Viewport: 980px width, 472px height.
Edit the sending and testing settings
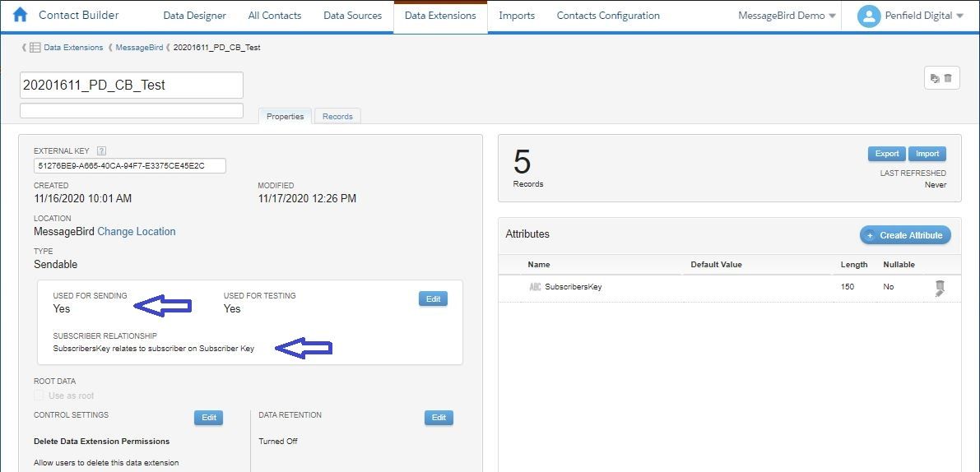(433, 299)
